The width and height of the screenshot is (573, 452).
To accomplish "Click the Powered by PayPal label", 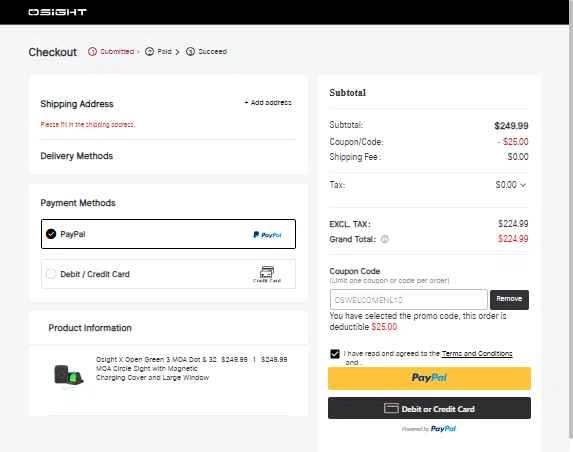I will click(x=429, y=429).
